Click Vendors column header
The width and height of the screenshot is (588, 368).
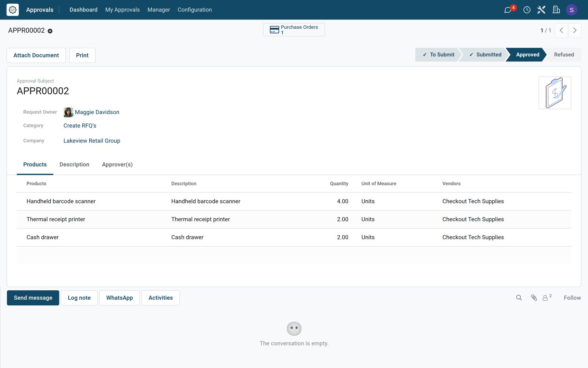click(451, 184)
